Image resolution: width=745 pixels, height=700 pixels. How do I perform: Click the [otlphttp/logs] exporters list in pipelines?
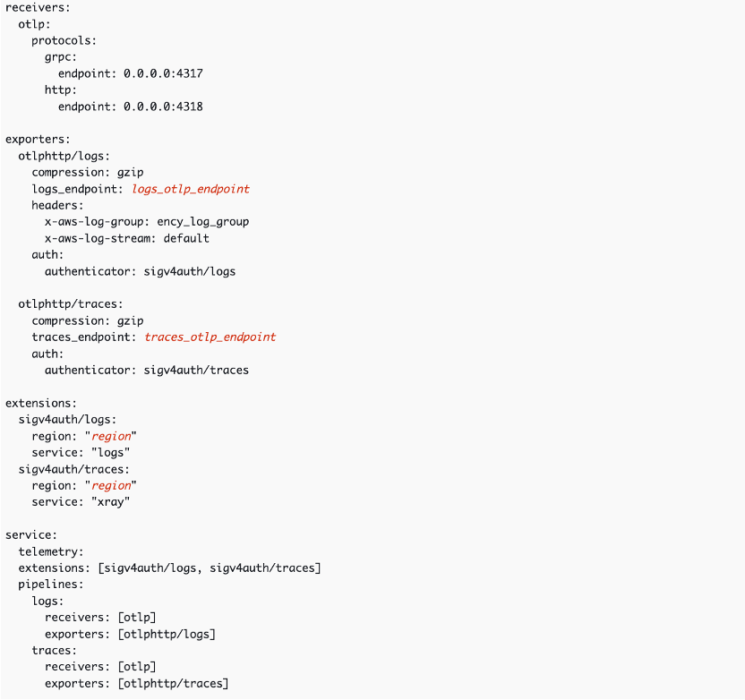167,634
